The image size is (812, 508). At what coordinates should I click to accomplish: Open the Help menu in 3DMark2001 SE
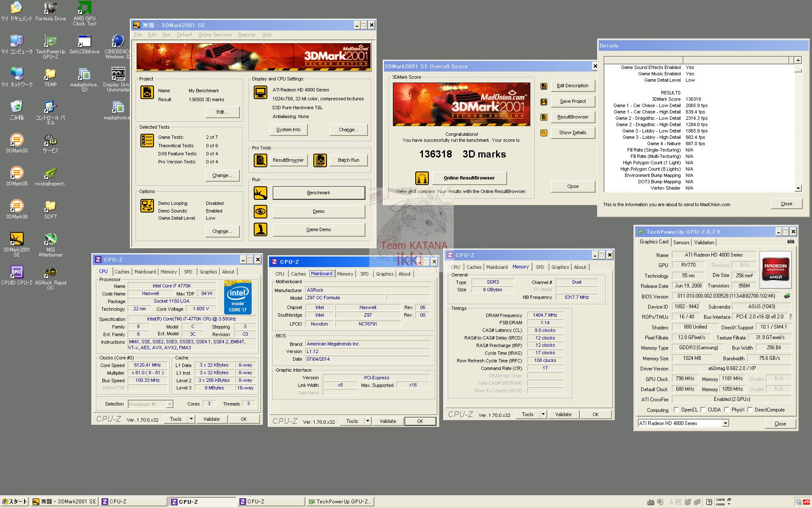click(267, 35)
